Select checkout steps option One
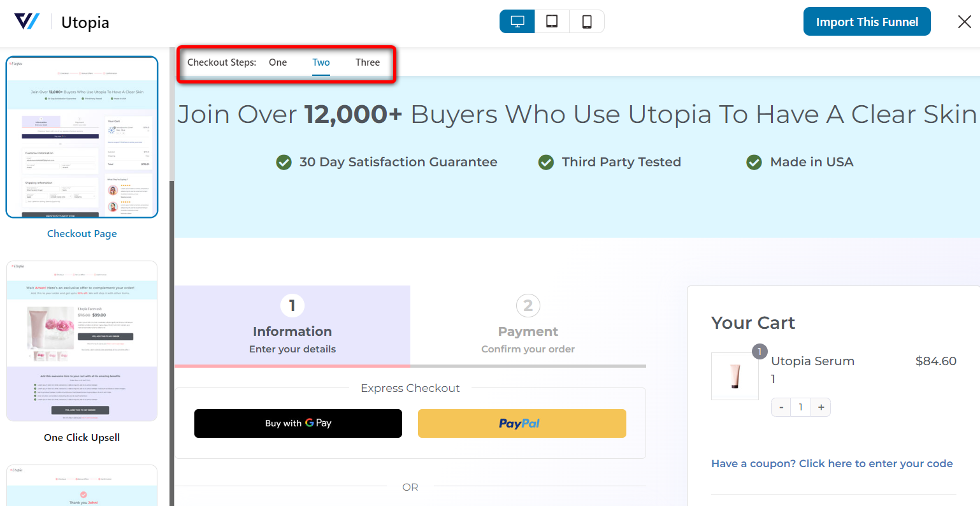This screenshot has height=506, width=980. 277,62
